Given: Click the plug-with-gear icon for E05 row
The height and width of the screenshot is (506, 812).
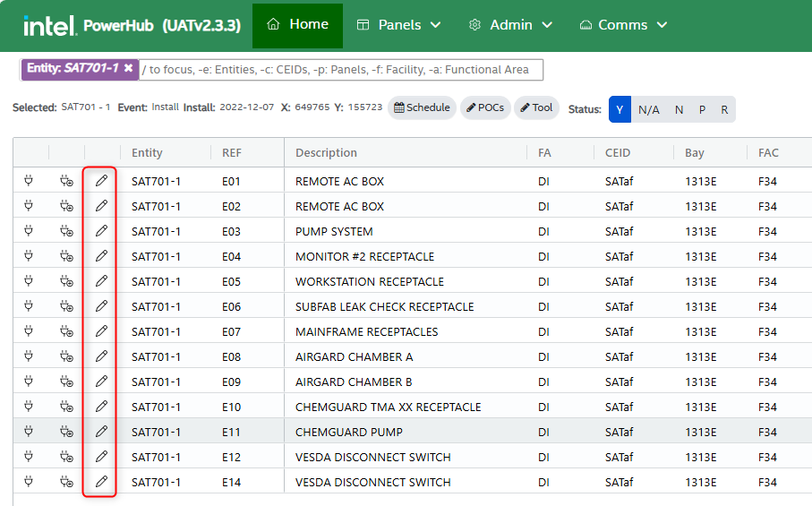Looking at the screenshot, I should 66,281.
